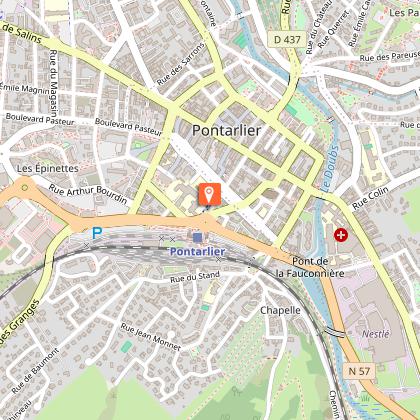This screenshot has height=420, width=420.
Task: Select the blue parking P icon
Action: click(97, 233)
